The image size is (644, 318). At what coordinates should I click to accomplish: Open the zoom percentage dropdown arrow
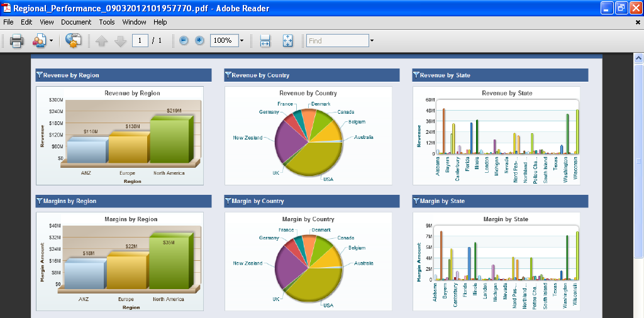click(x=242, y=41)
